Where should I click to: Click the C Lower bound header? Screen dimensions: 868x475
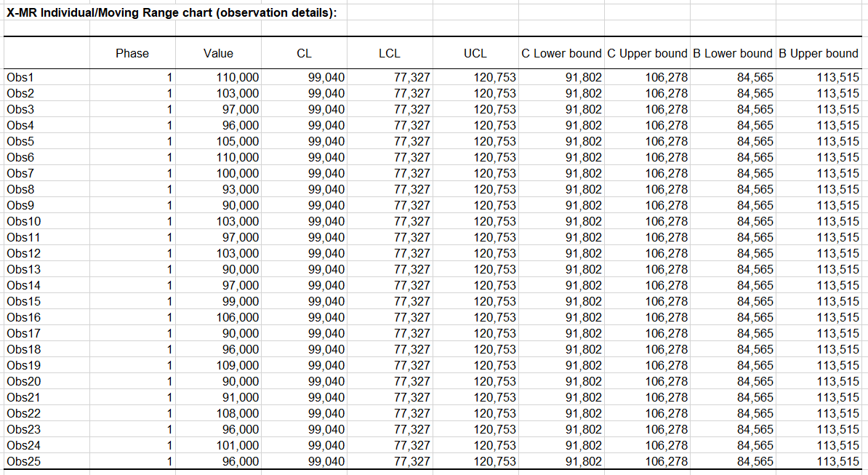coord(561,53)
